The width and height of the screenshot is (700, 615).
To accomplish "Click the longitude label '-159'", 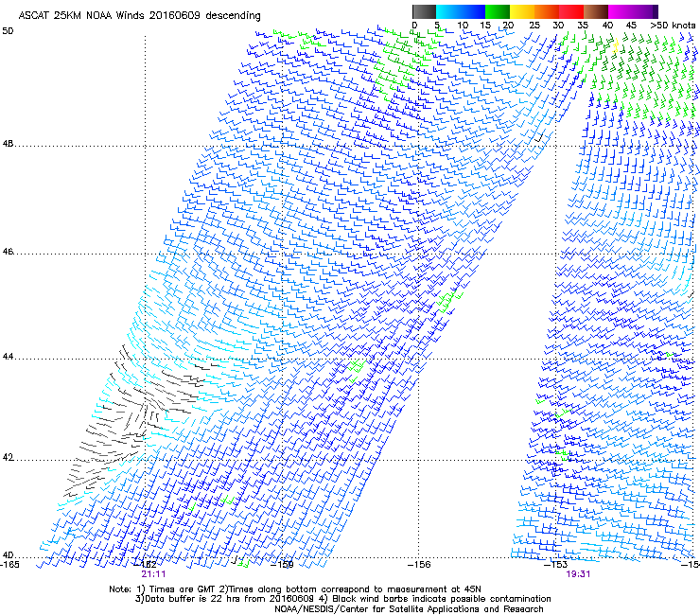I will point(284,565).
